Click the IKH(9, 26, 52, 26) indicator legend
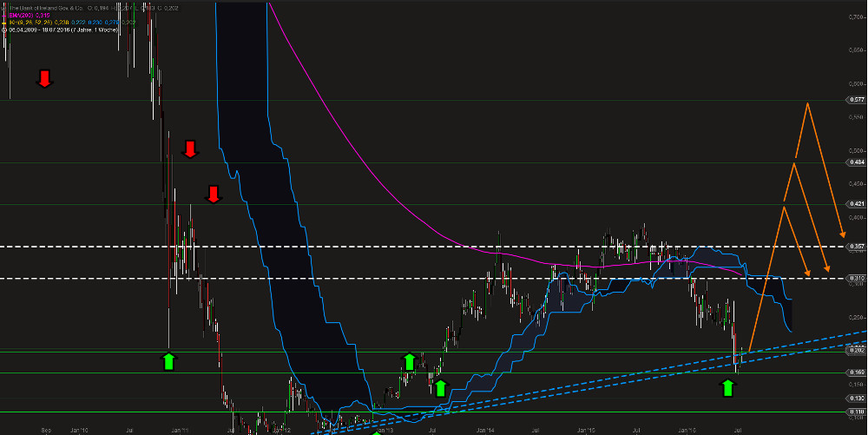The width and height of the screenshot is (868, 435). [72, 22]
